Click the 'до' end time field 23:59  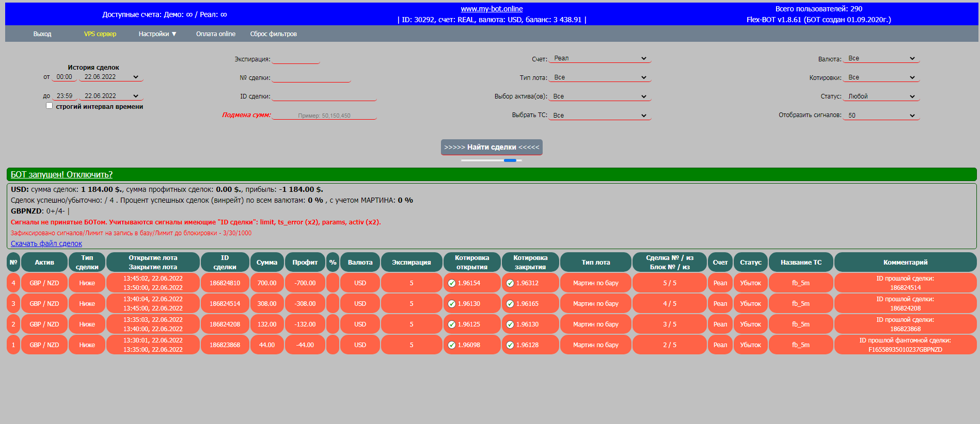coord(65,96)
